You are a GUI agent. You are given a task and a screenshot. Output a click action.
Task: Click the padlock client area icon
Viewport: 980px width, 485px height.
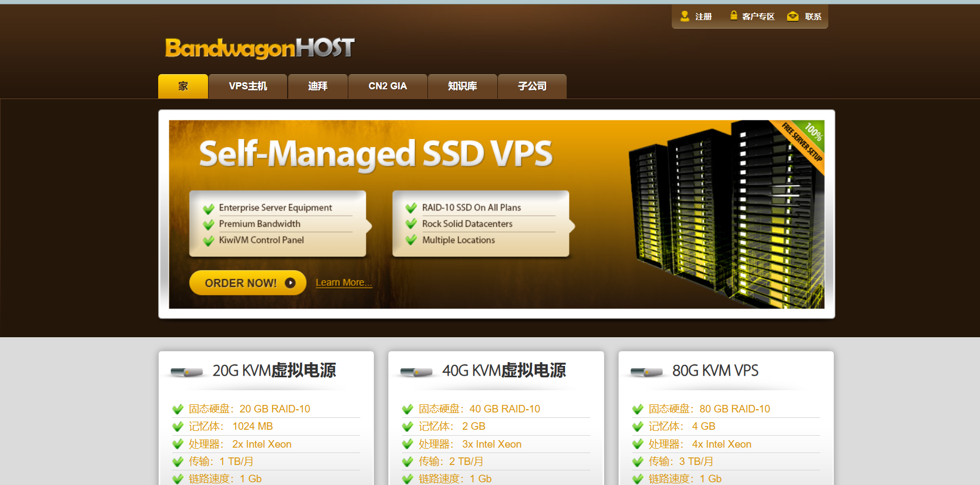(x=734, y=16)
